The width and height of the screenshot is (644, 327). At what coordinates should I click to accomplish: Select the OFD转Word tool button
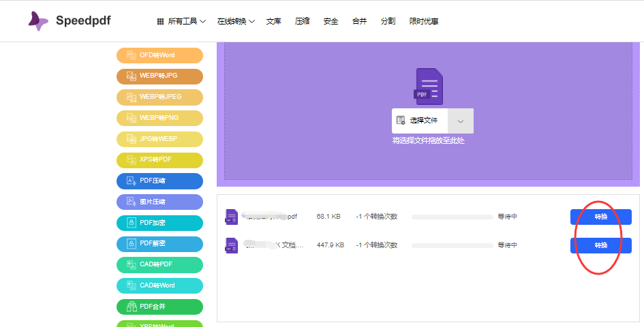click(x=159, y=55)
